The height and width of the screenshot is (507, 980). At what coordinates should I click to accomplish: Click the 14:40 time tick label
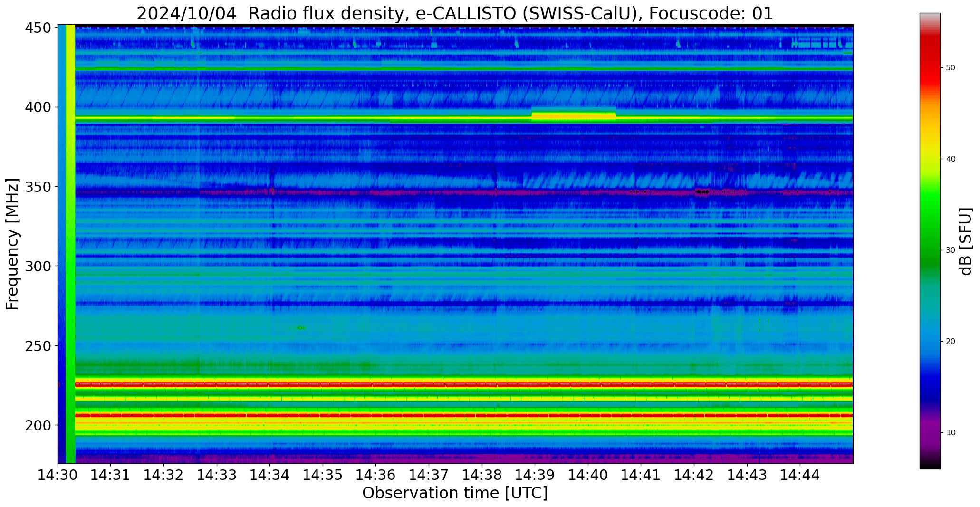point(588,475)
